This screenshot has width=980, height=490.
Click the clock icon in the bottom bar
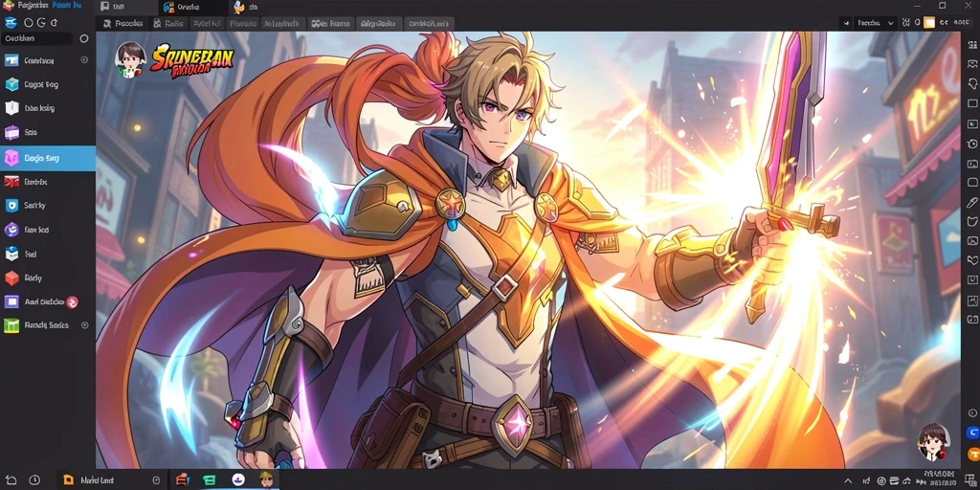pos(34,480)
